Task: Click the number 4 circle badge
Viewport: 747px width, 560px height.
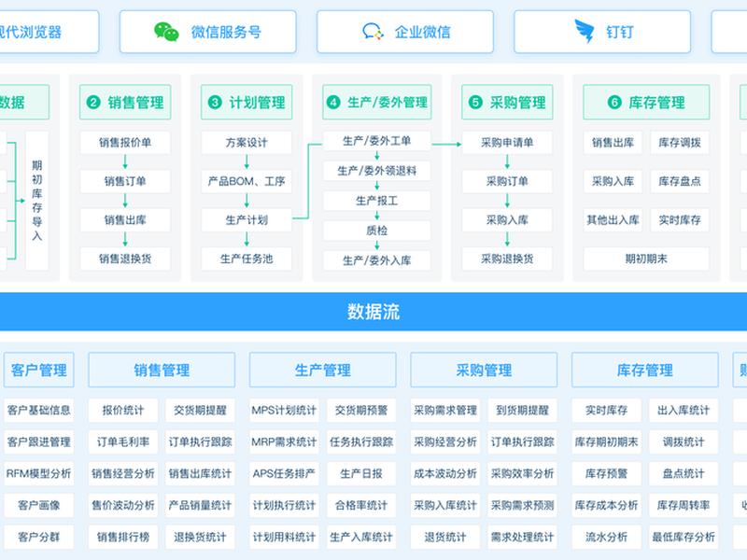Action: (x=333, y=103)
